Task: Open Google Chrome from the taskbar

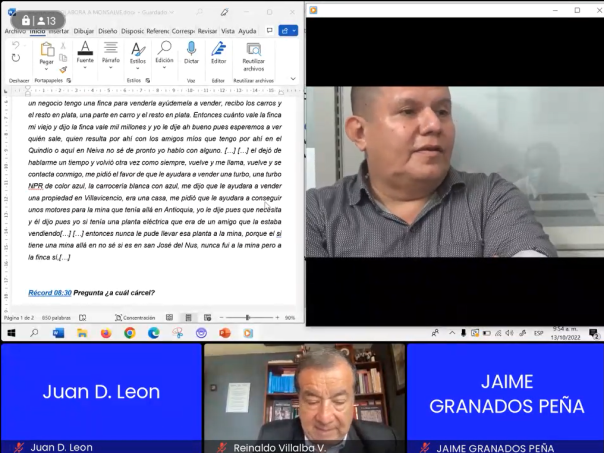Action: pos(130,333)
